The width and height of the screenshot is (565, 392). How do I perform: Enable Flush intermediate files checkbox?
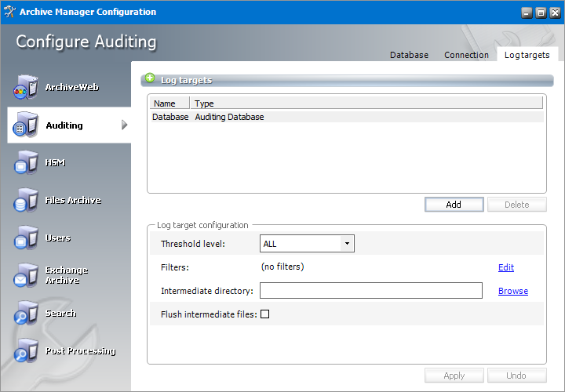pyautogui.click(x=264, y=314)
